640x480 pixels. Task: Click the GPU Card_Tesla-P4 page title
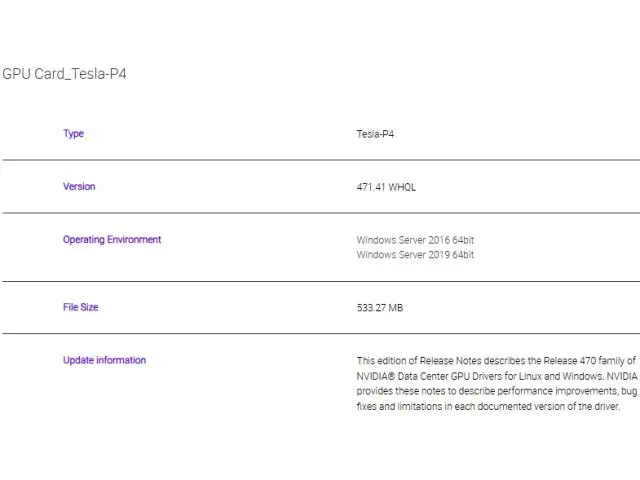click(x=64, y=75)
